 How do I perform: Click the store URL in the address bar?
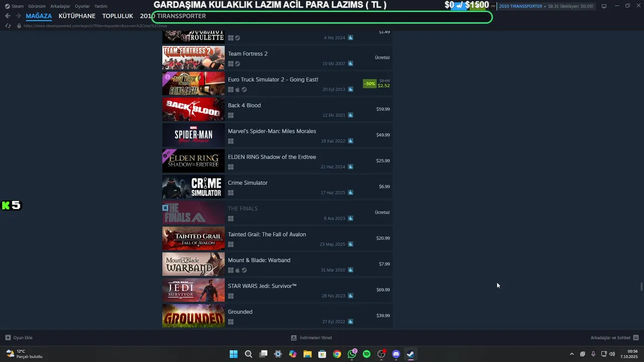[95, 26]
